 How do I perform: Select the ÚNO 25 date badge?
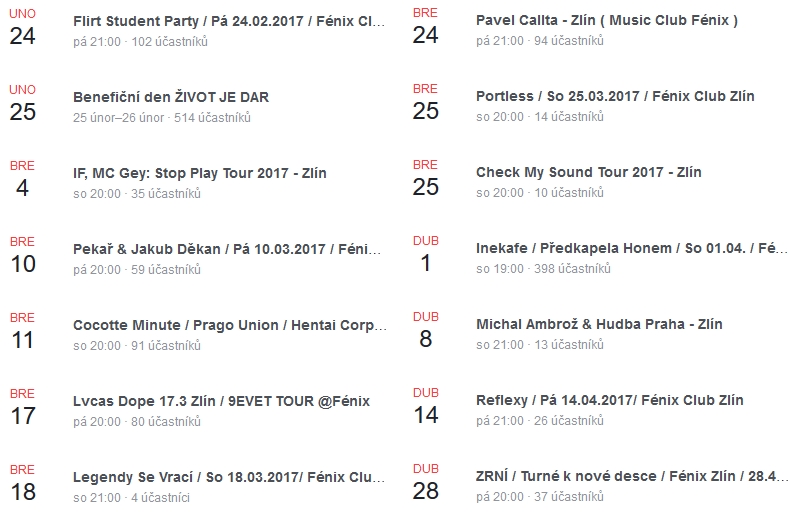tap(23, 103)
